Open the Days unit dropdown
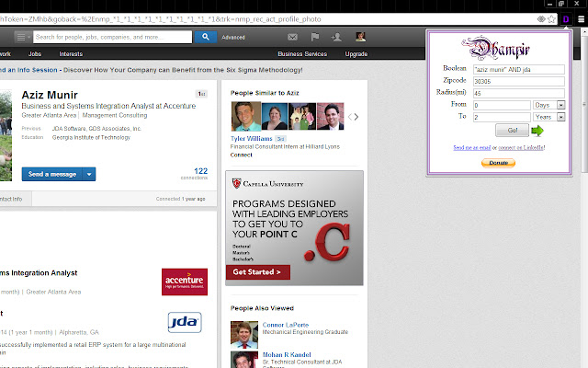This screenshot has height=368, width=588. point(560,105)
